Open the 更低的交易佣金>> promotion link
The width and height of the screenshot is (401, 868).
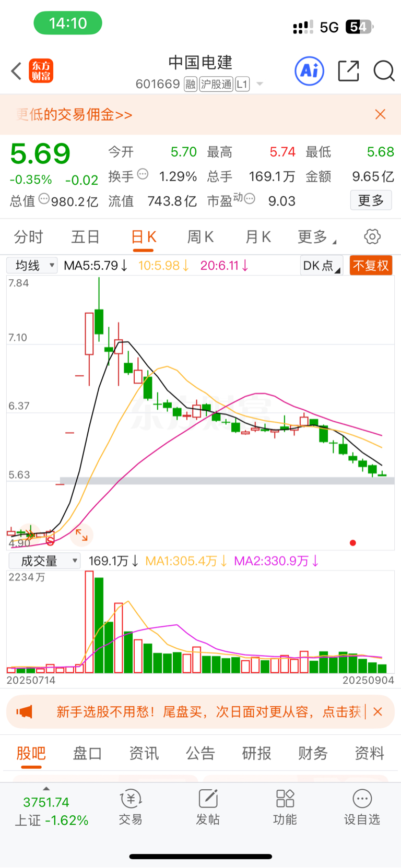[74, 115]
